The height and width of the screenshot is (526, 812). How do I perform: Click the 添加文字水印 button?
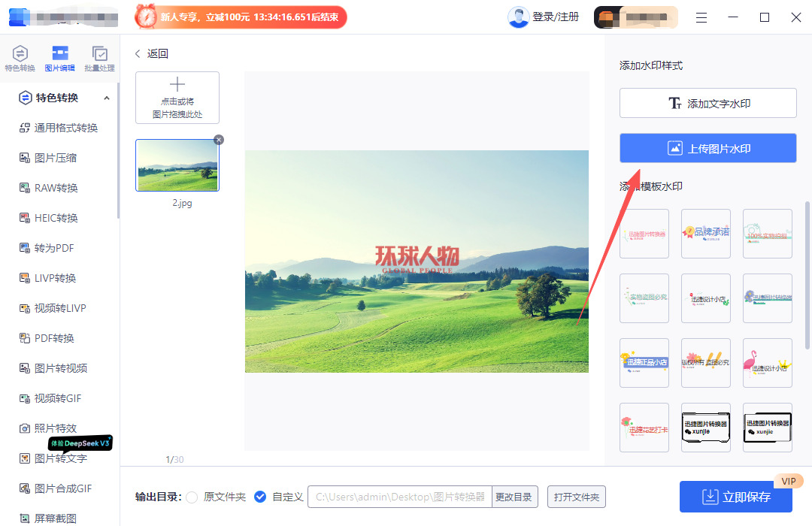tap(708, 103)
